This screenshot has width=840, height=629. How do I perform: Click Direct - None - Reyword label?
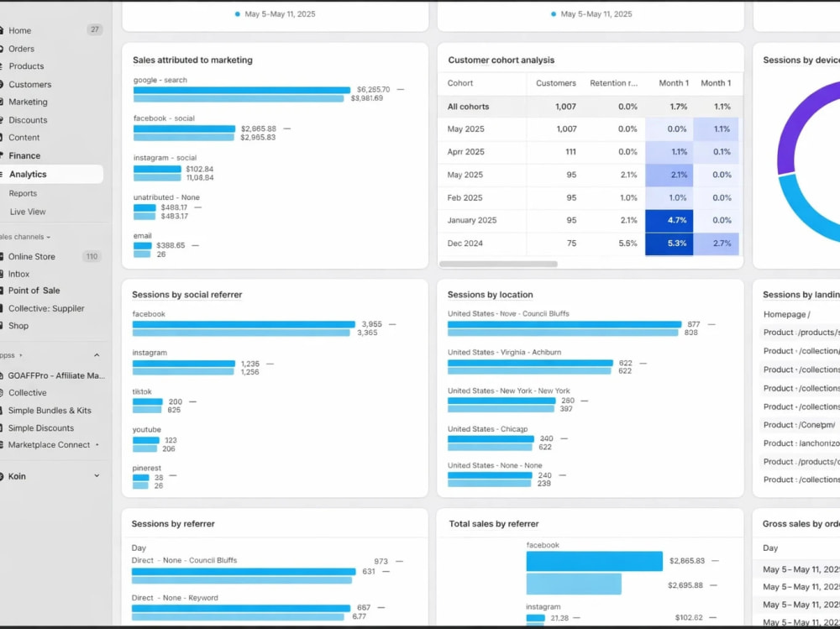pyautogui.click(x=175, y=598)
